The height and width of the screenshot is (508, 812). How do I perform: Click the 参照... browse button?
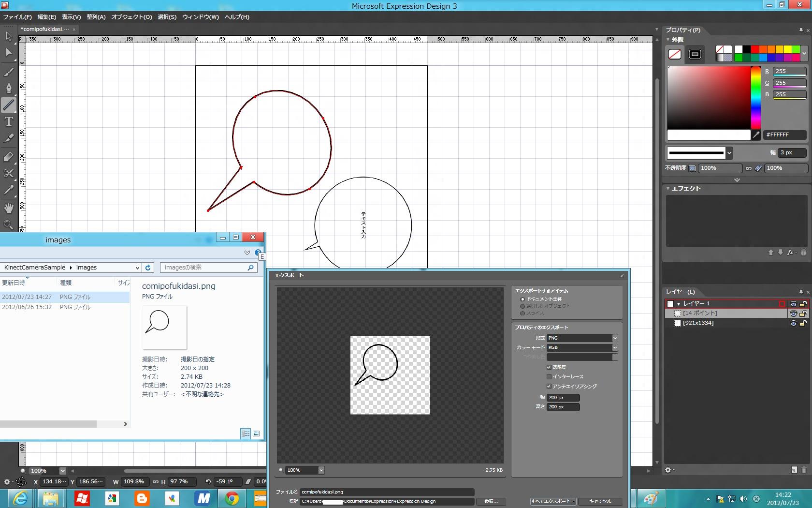click(x=491, y=501)
